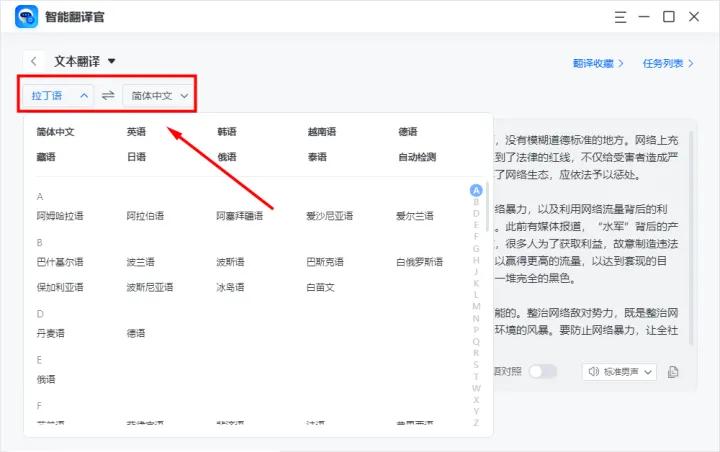Pick 波斯语 under section B
720x452 pixels.
click(230, 262)
